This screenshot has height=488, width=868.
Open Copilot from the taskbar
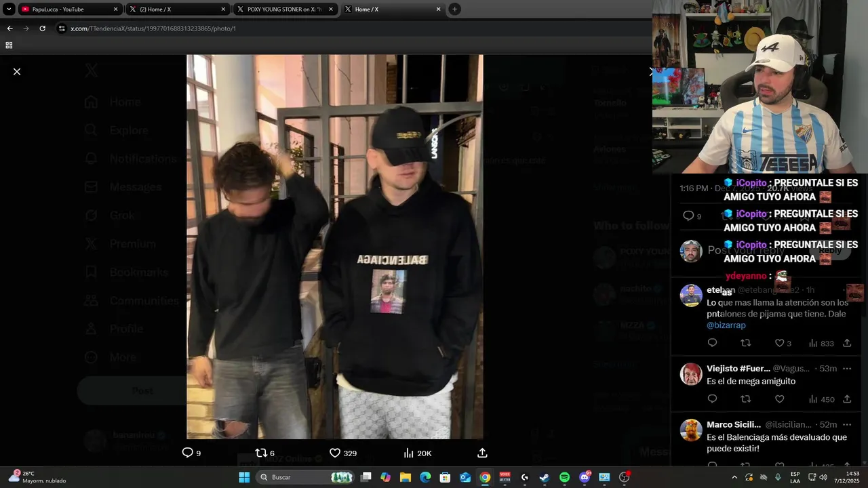(386, 477)
